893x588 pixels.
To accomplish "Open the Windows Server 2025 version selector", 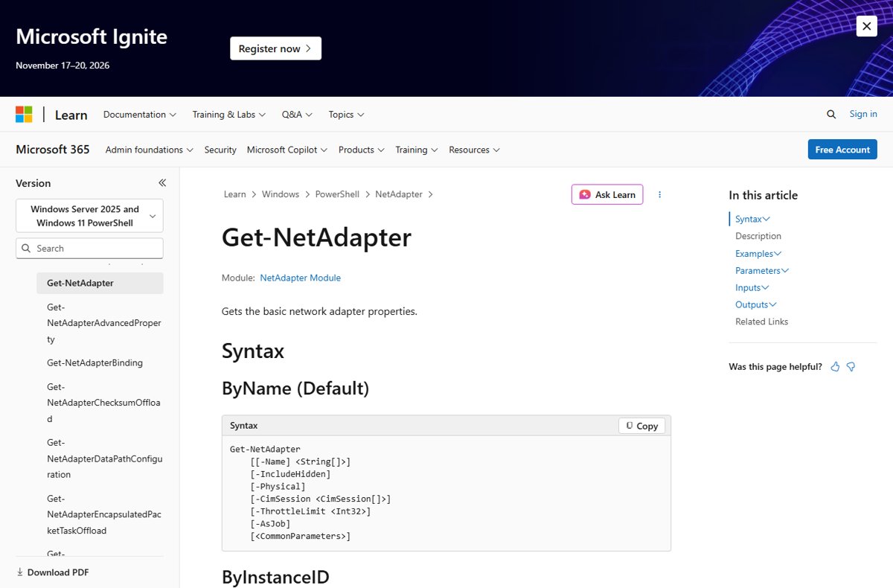I will (89, 216).
